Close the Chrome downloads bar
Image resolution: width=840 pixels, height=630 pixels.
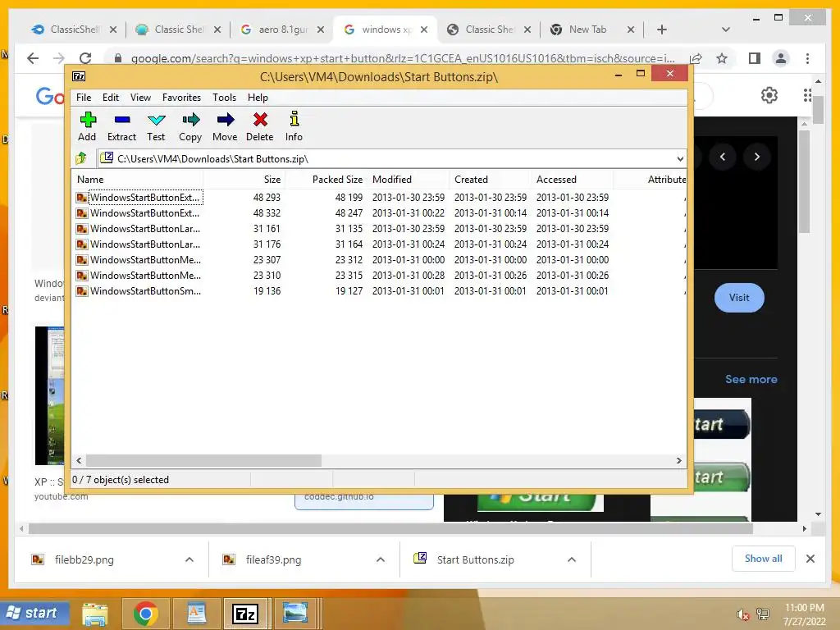[x=810, y=559]
